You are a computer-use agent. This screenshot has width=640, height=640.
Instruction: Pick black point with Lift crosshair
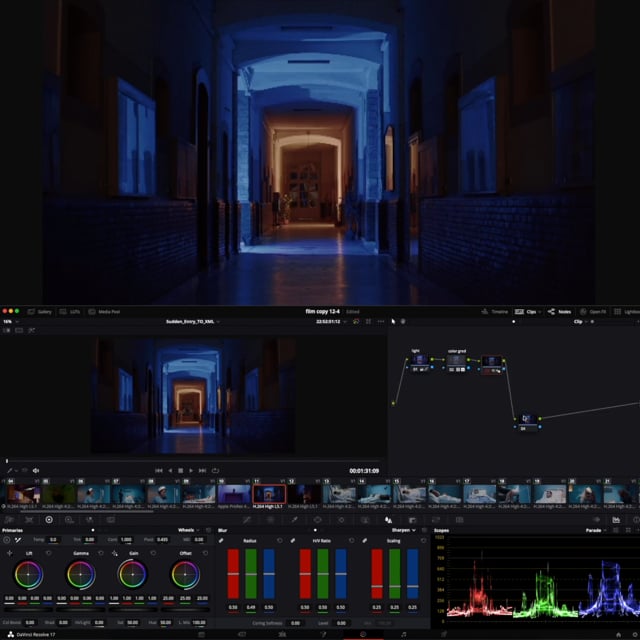pyautogui.click(x=9, y=553)
